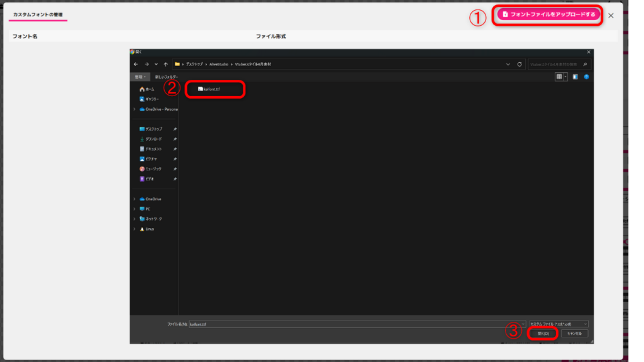644x362 pixels.
Task: Click the ファイル形式 column header
Action: coord(270,36)
